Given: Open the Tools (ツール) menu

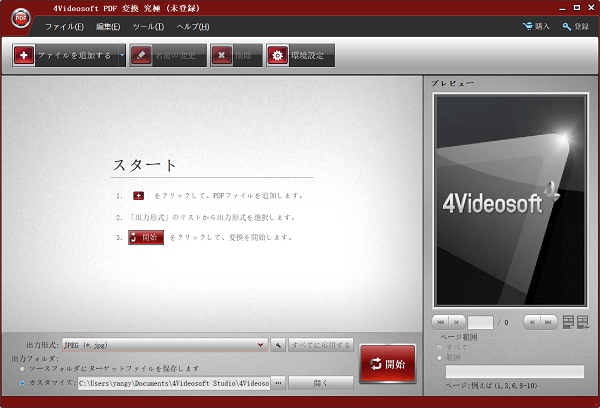Looking at the screenshot, I should coord(147,26).
